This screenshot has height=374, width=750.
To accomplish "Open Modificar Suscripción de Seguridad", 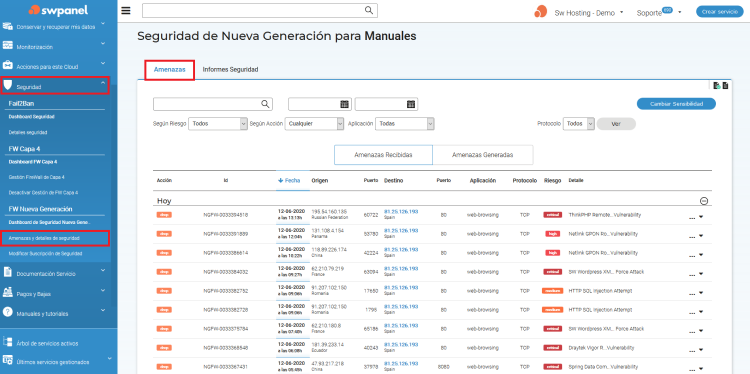I will click(45, 253).
